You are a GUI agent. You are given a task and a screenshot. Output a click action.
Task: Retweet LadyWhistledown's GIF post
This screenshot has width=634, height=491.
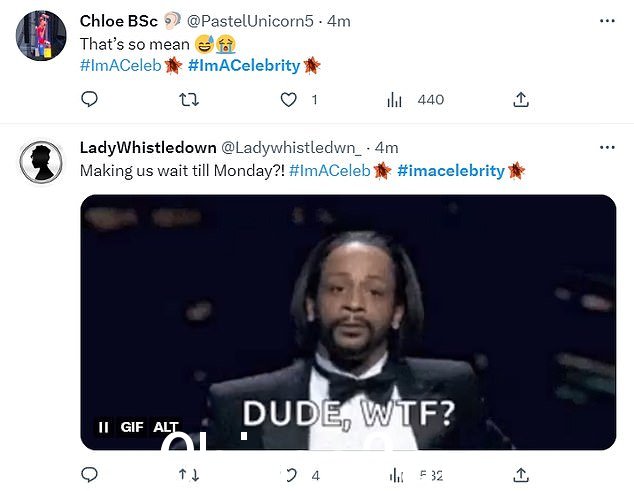click(189, 475)
